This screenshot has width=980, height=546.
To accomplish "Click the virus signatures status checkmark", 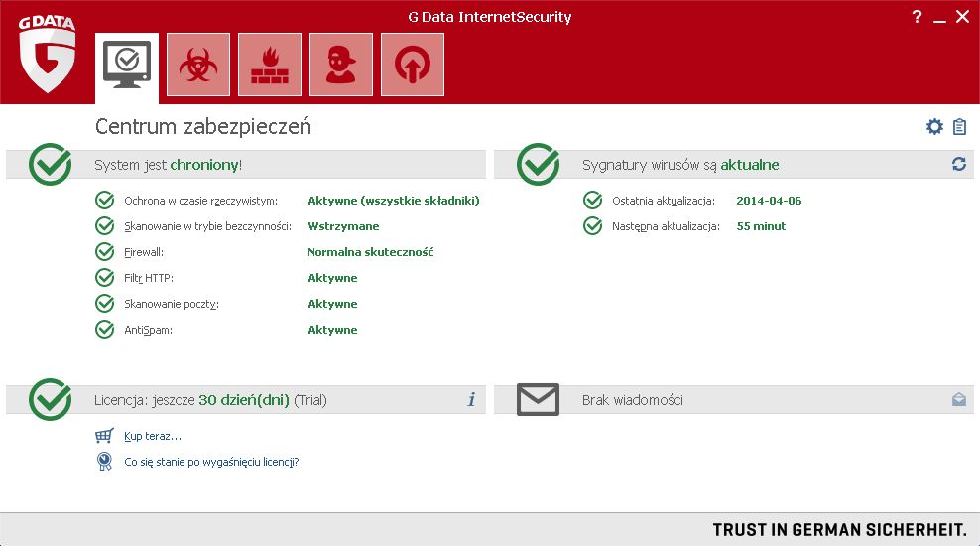I will pos(539,165).
